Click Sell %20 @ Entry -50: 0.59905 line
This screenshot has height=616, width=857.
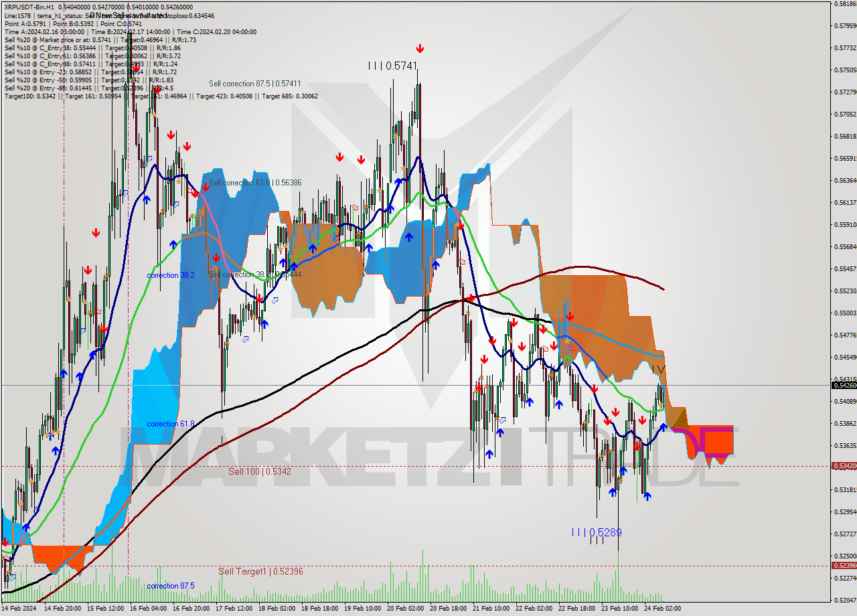pos(90,80)
